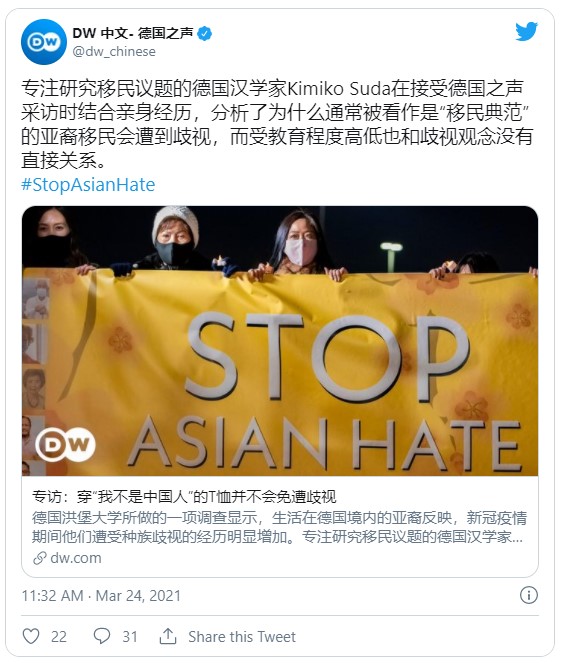This screenshot has height=663, width=567.
Task: Open the Twitter bird logo
Action: tap(526, 32)
